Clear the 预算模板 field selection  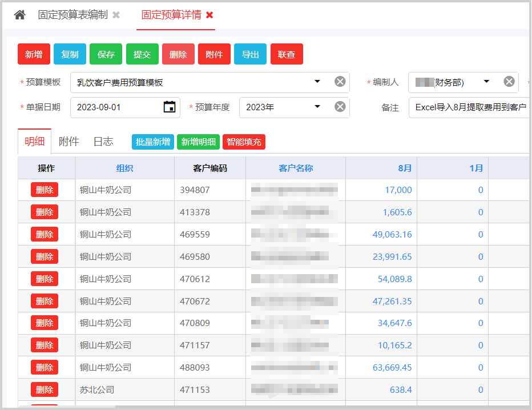tap(340, 82)
